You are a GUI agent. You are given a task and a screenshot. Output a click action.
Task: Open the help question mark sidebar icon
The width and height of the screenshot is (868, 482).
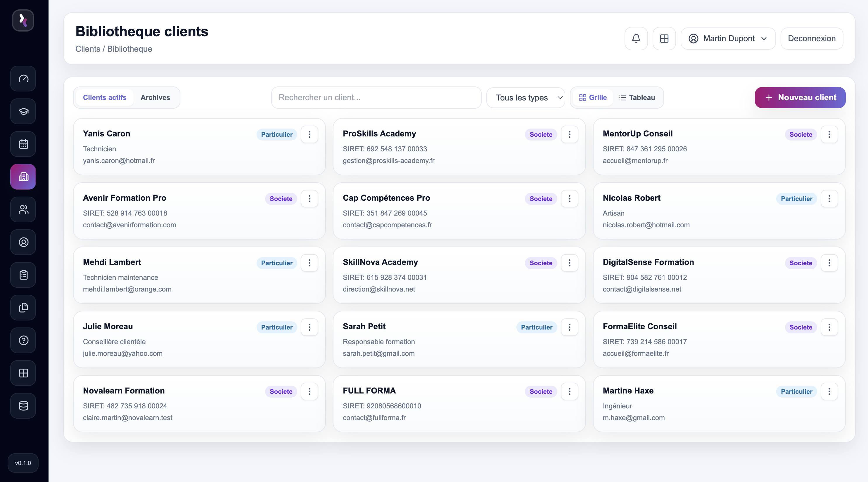(23, 341)
